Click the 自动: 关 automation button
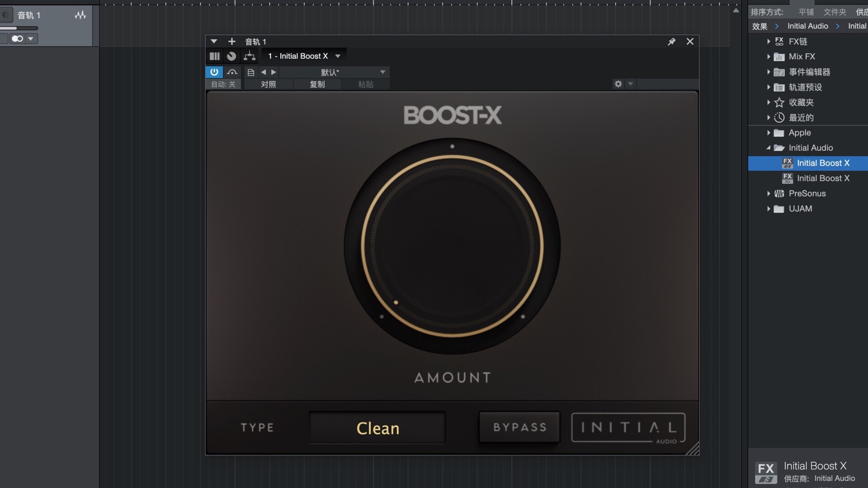This screenshot has height=488, width=868. click(223, 84)
